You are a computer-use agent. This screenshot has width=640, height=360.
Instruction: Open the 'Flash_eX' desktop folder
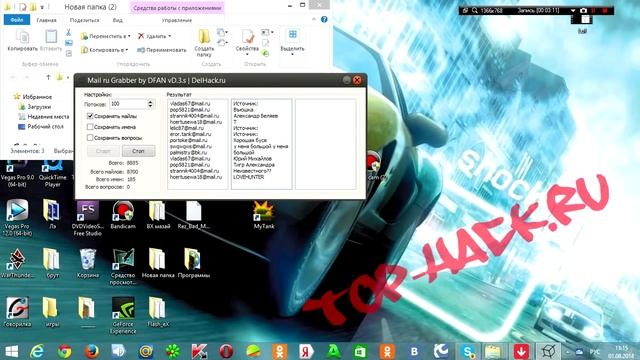pyautogui.click(x=158, y=312)
